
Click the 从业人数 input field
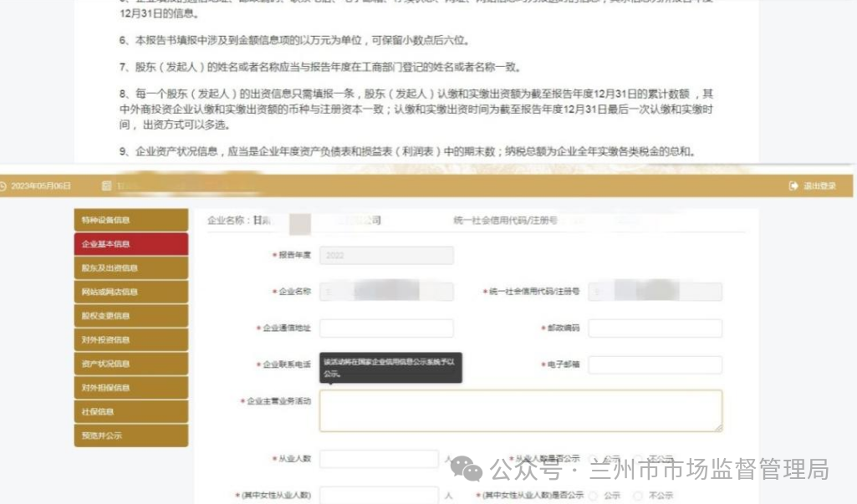tap(379, 459)
